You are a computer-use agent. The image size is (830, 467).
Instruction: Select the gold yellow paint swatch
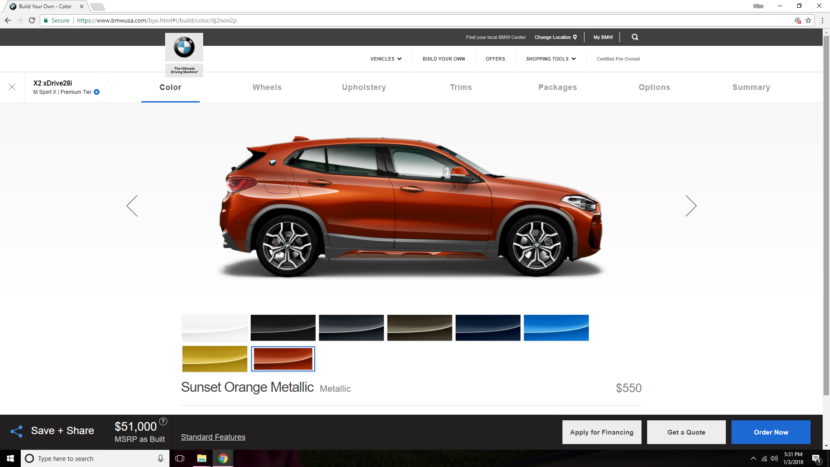click(215, 359)
